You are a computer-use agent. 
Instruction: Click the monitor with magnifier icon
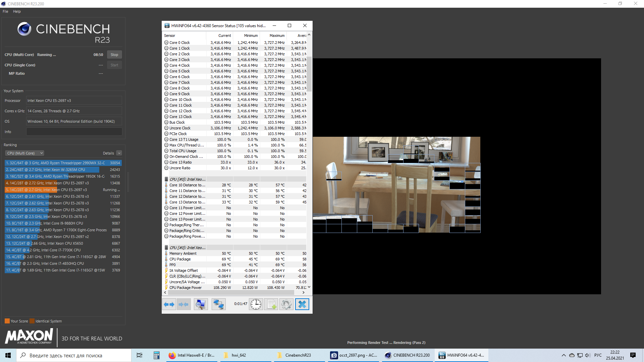201,304
